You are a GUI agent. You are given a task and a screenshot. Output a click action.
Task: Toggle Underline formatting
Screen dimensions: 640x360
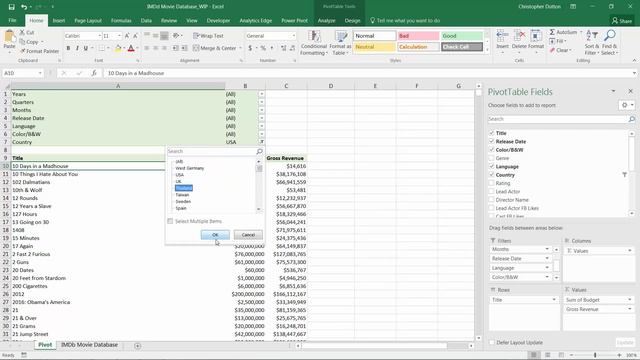coord(86,48)
